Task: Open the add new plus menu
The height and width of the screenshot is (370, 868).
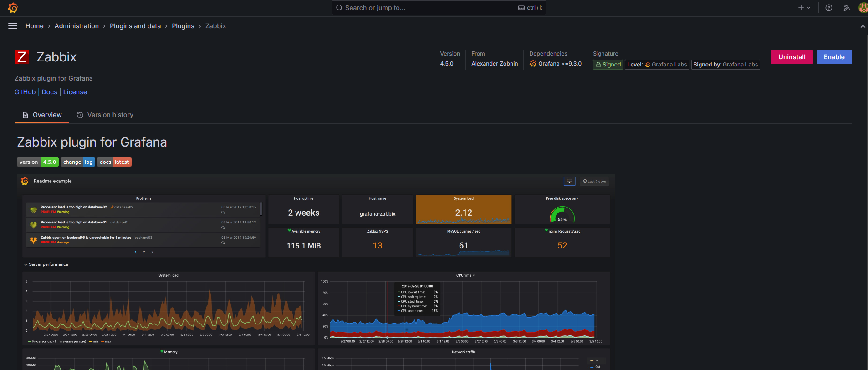Action: (804, 8)
